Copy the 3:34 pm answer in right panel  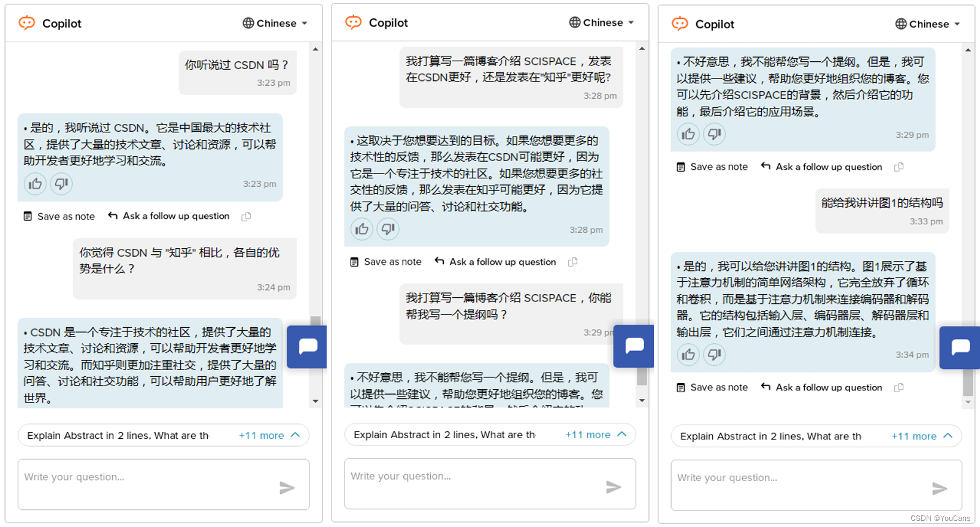point(899,387)
